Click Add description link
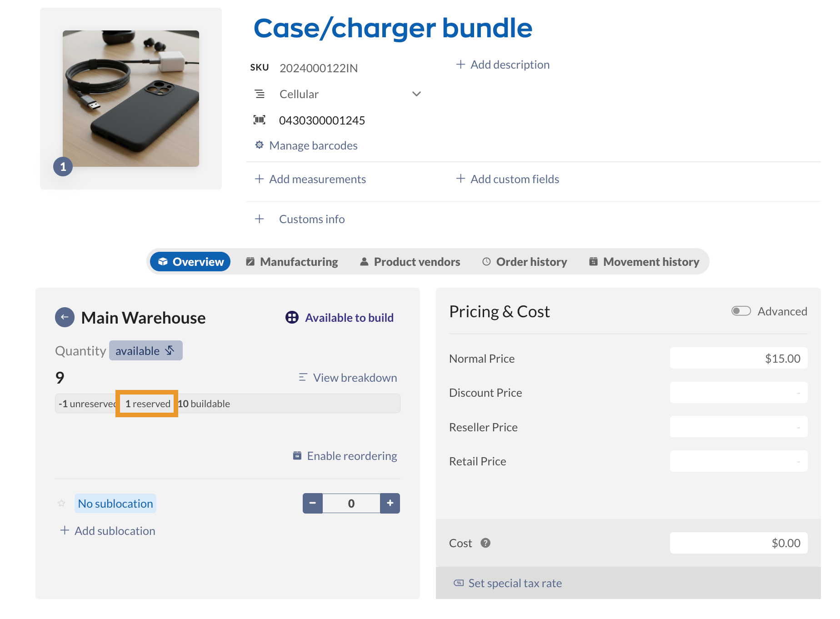Image resolution: width=840 pixels, height=619 pixels. coord(503,65)
